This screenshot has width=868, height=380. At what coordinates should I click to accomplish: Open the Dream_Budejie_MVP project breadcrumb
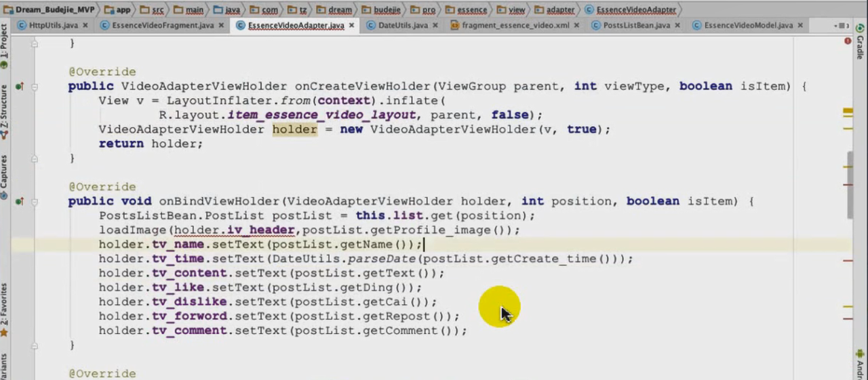pos(50,9)
